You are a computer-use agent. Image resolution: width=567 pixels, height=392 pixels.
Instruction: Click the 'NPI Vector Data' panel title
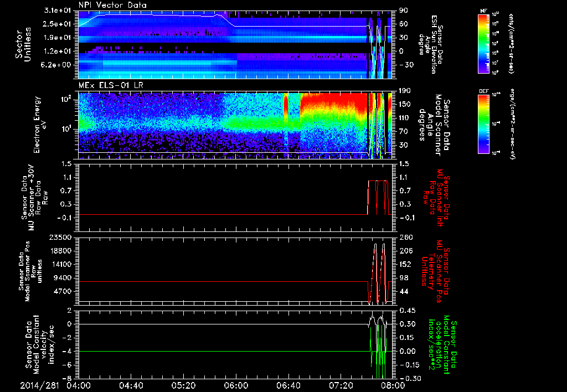[112, 5]
